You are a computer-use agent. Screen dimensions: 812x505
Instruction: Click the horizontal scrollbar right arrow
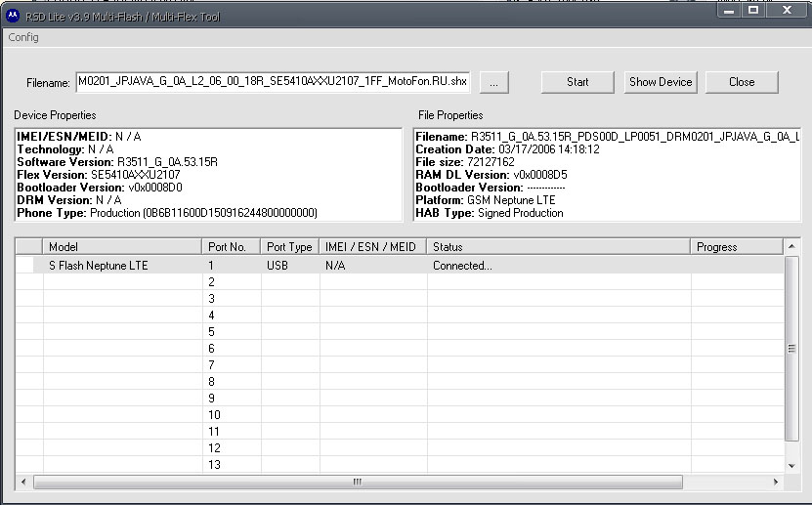[775, 482]
